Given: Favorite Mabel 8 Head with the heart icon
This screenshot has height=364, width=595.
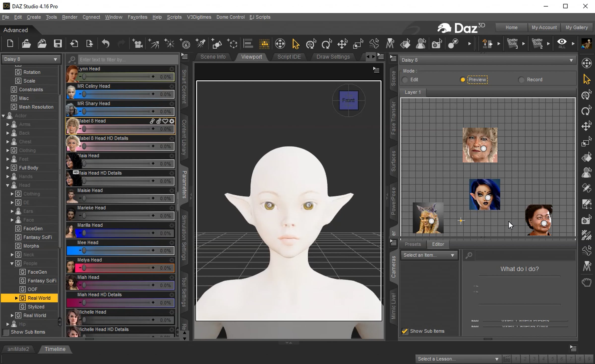Looking at the screenshot, I should [165, 121].
